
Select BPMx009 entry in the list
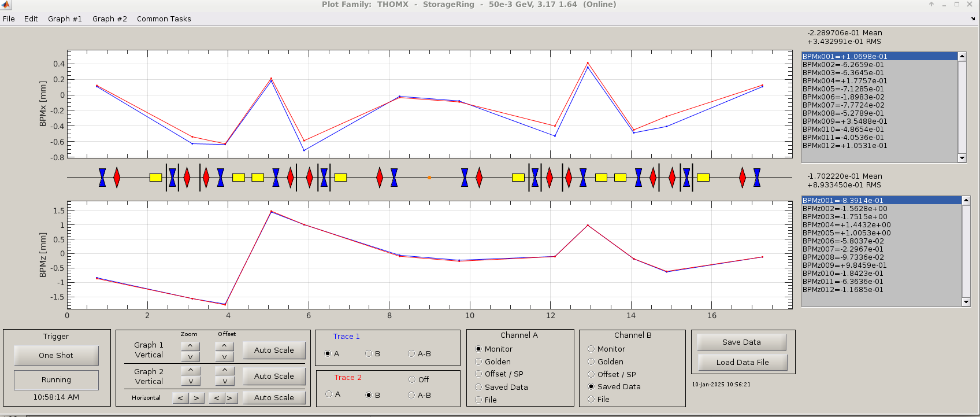click(x=844, y=121)
